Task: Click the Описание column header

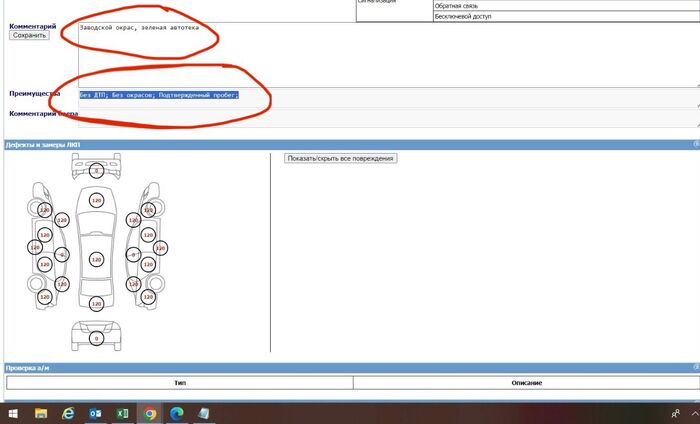Action: pyautogui.click(x=527, y=383)
